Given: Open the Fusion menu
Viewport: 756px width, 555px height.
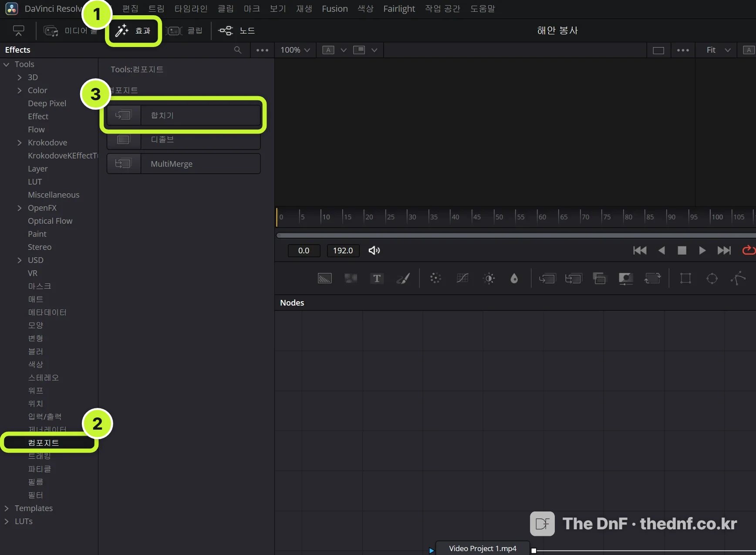Looking at the screenshot, I should [x=335, y=9].
